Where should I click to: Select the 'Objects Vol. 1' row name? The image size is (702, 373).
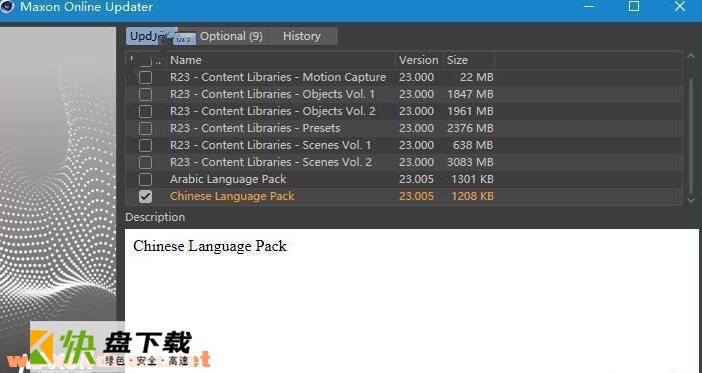click(x=272, y=94)
